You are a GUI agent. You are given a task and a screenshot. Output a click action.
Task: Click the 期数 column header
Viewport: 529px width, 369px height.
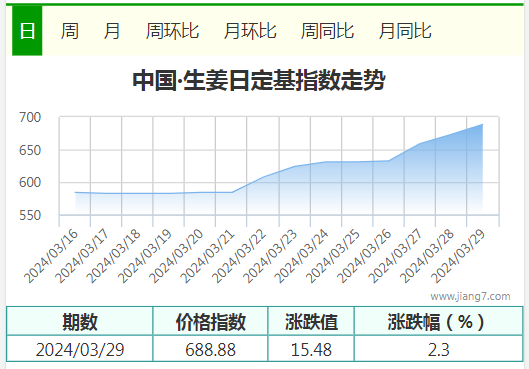[x=80, y=321]
